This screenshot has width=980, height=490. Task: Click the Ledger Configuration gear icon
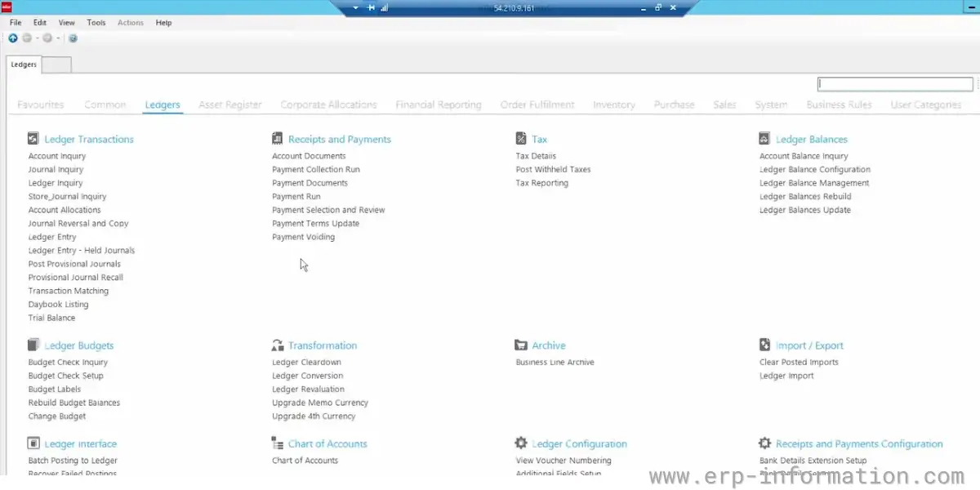pos(521,443)
